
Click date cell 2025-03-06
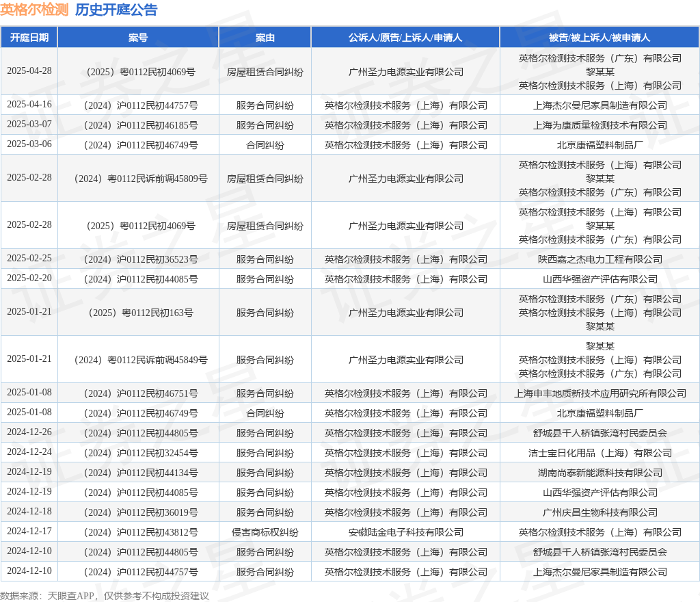29,144
